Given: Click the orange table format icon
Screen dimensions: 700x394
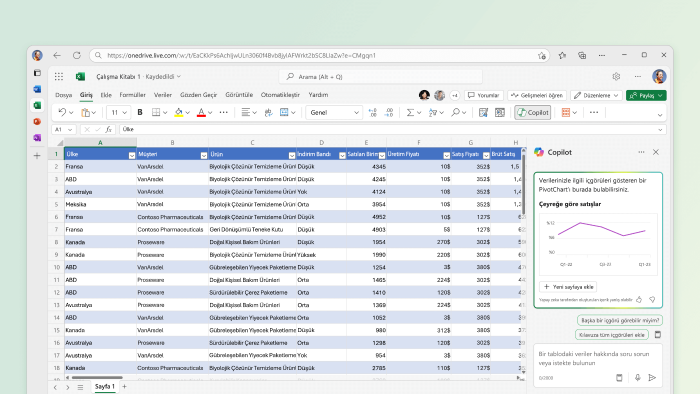Looking at the screenshot, I should [566, 112].
